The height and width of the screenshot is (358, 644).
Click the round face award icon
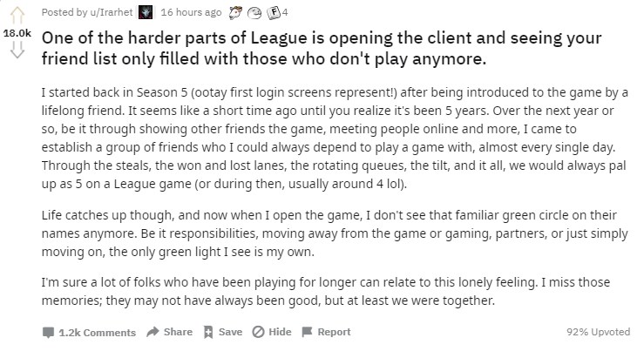254,13
